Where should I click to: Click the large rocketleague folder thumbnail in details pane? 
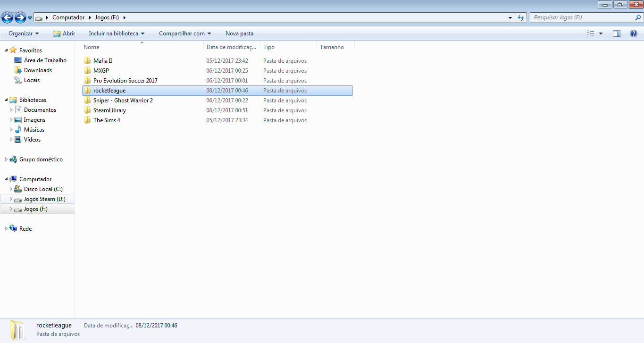(x=18, y=330)
